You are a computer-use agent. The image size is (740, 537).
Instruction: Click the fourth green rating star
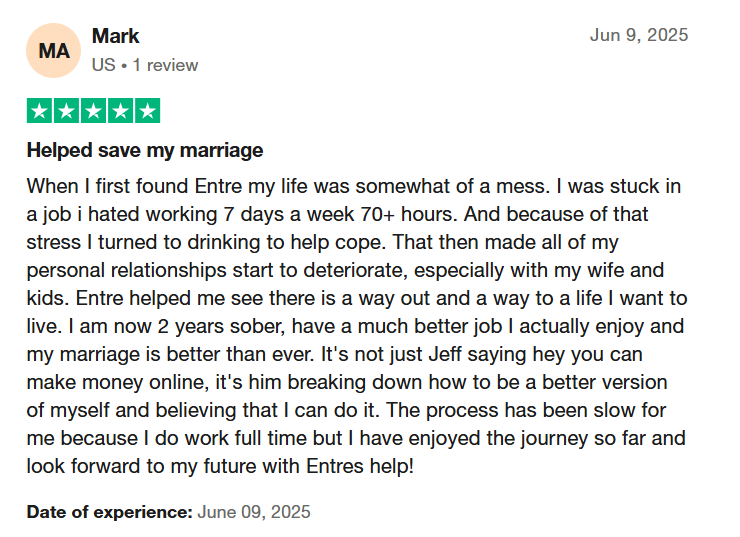(x=120, y=111)
